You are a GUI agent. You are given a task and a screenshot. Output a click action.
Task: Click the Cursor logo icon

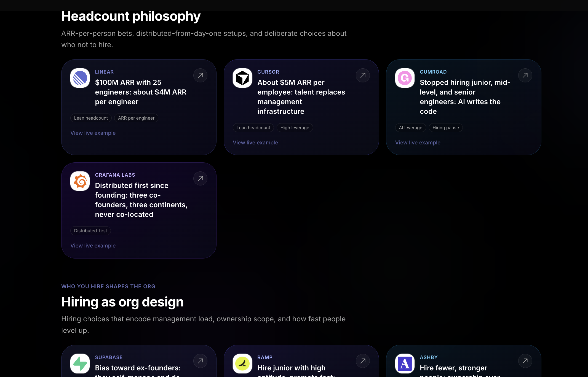click(x=242, y=78)
